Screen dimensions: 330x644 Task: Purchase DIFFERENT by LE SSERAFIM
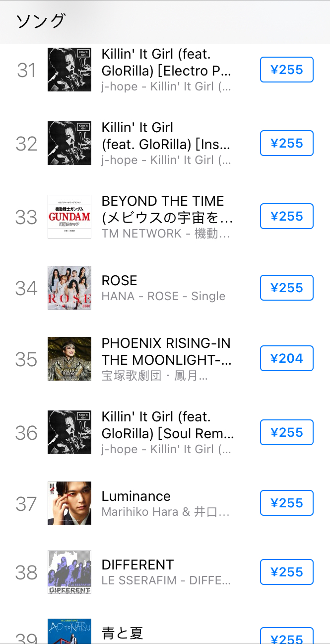[286, 572]
